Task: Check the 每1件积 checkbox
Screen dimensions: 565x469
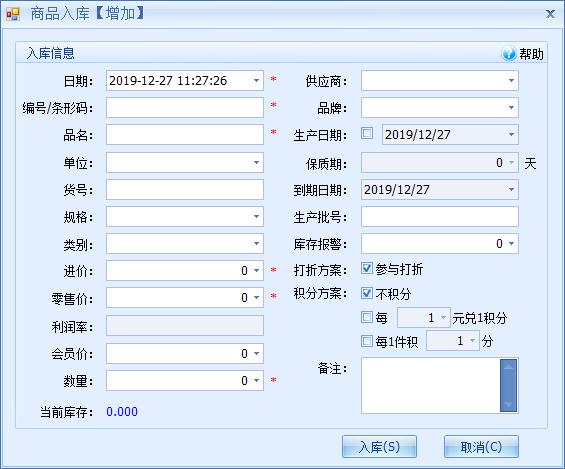Action: 367,341
